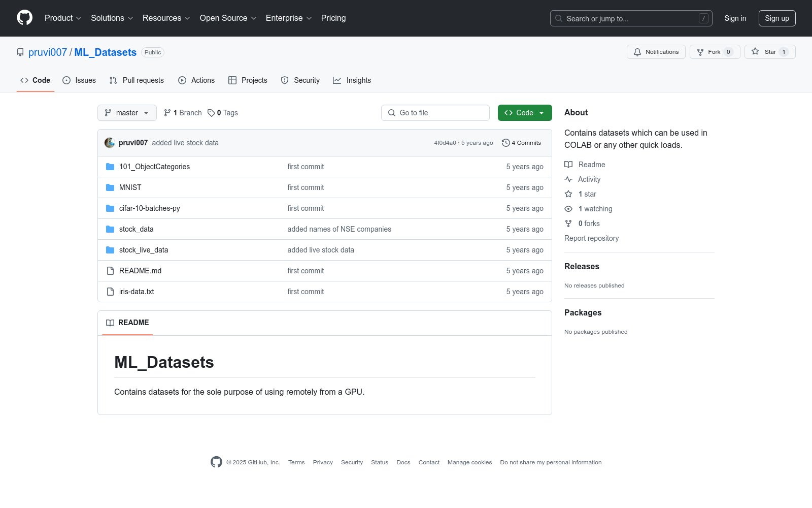Screen dimensions: 812x508
Task: Click the GitHub logo in header
Action: click(x=24, y=18)
